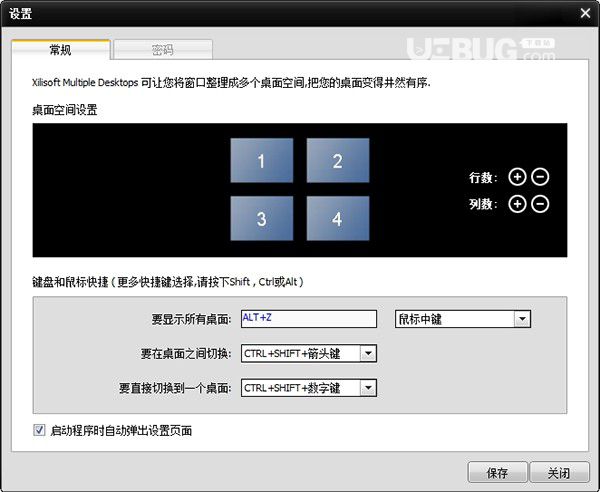The height and width of the screenshot is (492, 600).
Task: Click the plus icon for 行数 rows
Action: pyautogui.click(x=517, y=177)
